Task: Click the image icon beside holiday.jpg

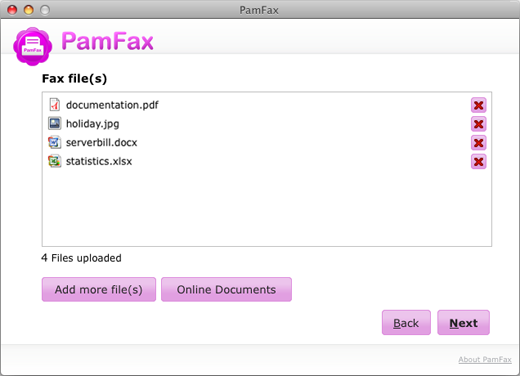Action: coord(54,123)
